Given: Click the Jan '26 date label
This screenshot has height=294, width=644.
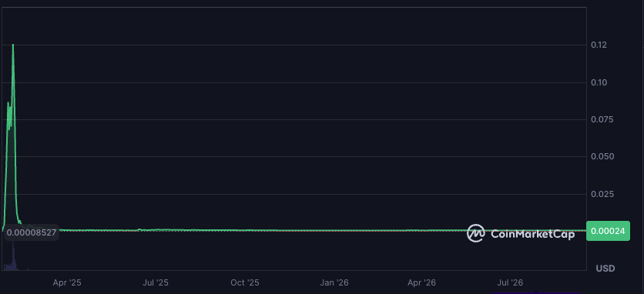Looking at the screenshot, I should tap(334, 283).
